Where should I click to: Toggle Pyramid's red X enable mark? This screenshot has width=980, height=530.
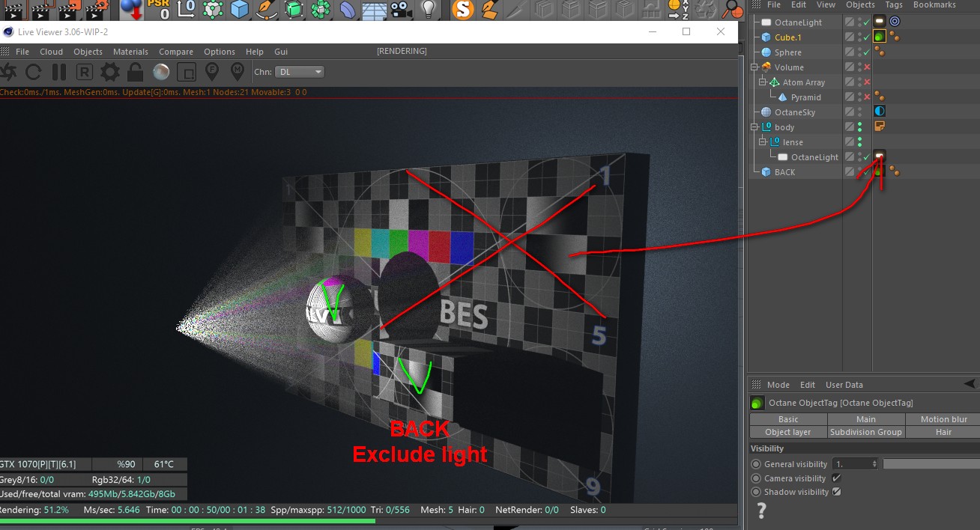(867, 97)
